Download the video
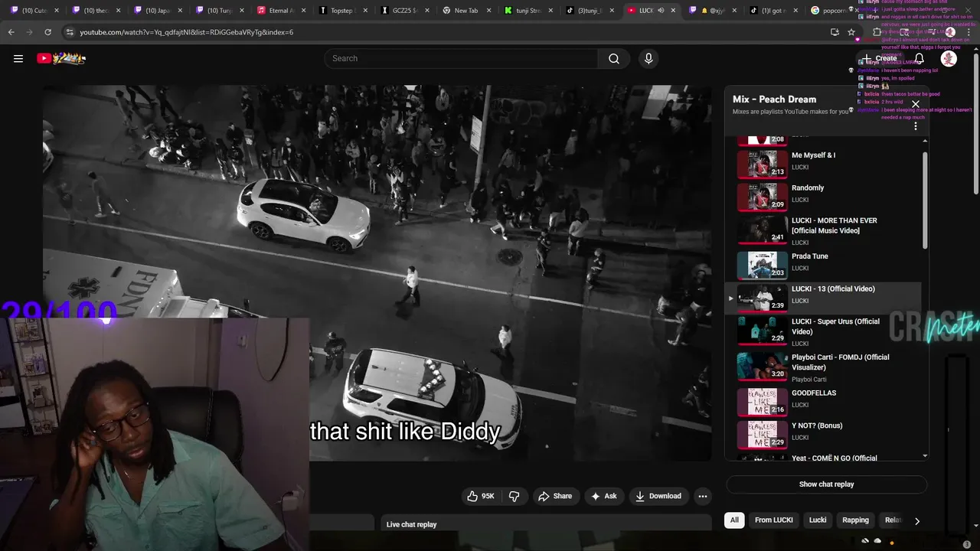Screen dimensions: 980x551 pyautogui.click(x=658, y=496)
